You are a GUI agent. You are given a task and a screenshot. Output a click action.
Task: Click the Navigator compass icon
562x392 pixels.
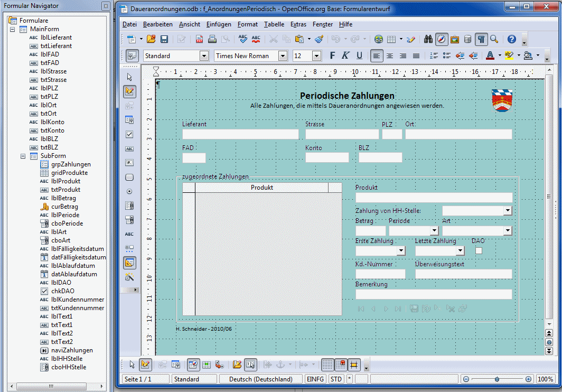coord(442,39)
